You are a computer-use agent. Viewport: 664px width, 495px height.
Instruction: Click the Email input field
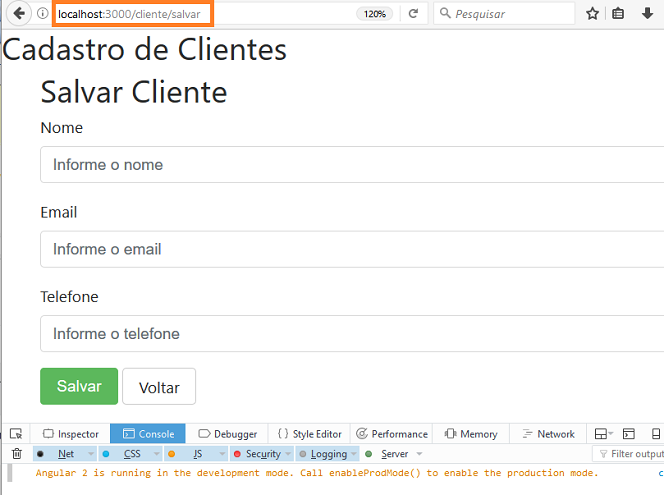(352, 249)
